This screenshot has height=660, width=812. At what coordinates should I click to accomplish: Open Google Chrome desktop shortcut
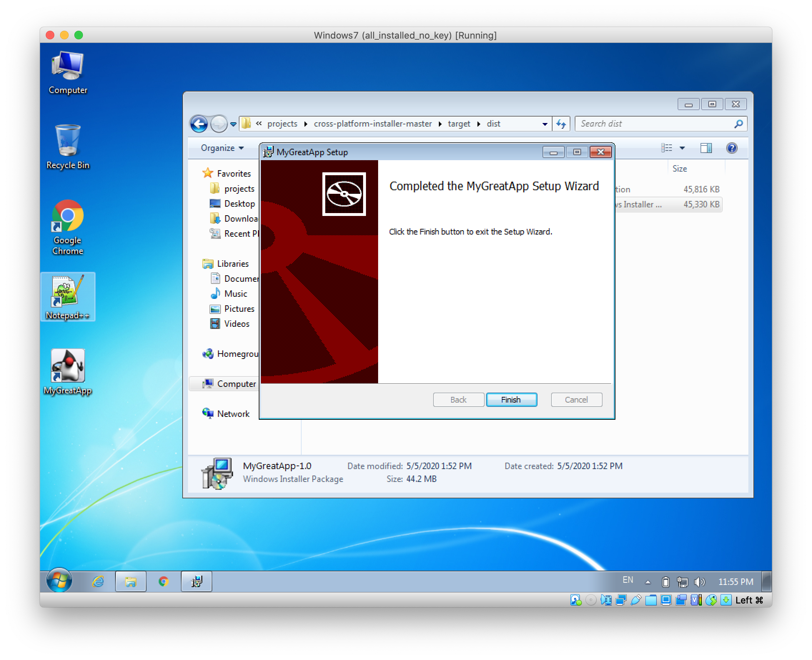(68, 216)
